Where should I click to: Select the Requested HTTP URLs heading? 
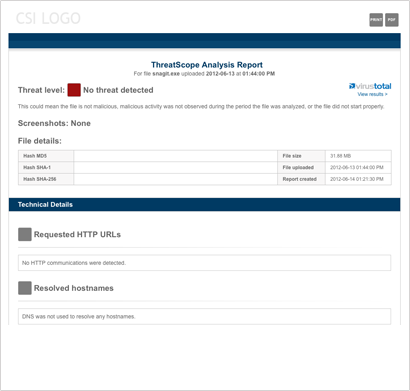[x=77, y=234]
